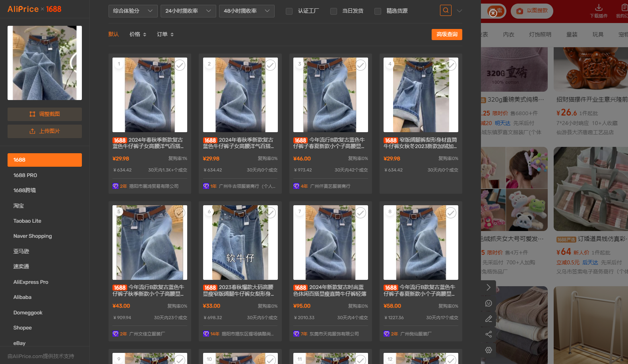This screenshot has height=364, width=628.
Task: Open product 6 软牛仔 jeans thumbnail
Action: click(240, 243)
